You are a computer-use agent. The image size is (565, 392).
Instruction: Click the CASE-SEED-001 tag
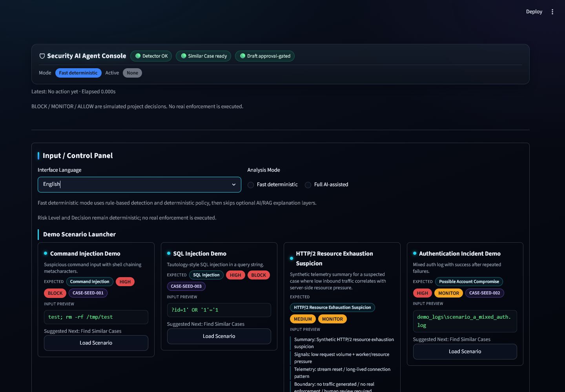pos(88,293)
